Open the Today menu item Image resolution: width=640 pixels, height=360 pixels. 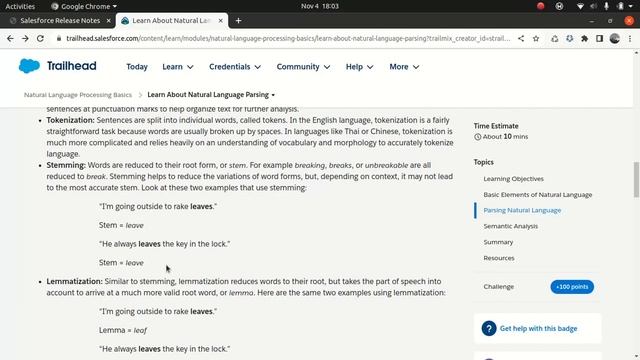(x=137, y=67)
